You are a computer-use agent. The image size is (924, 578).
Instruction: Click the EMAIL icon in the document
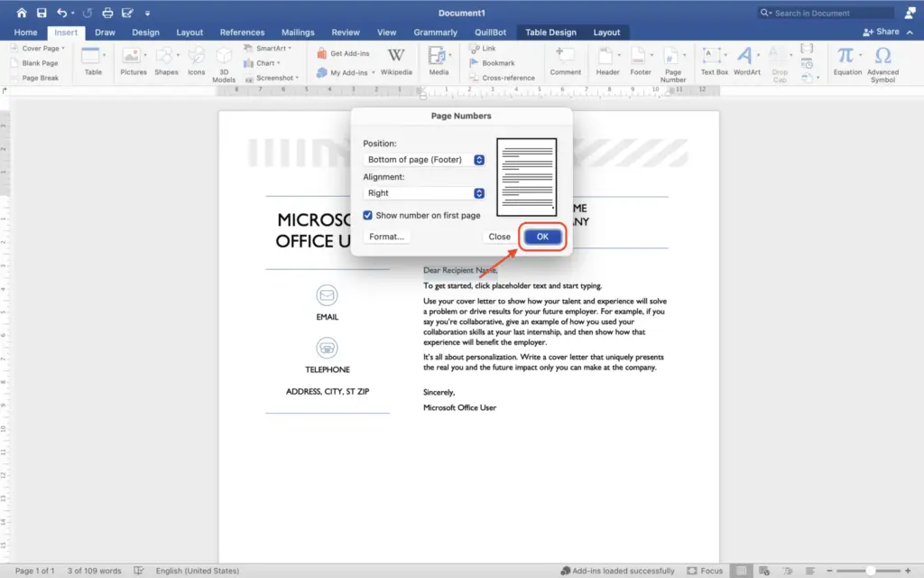coord(327,295)
